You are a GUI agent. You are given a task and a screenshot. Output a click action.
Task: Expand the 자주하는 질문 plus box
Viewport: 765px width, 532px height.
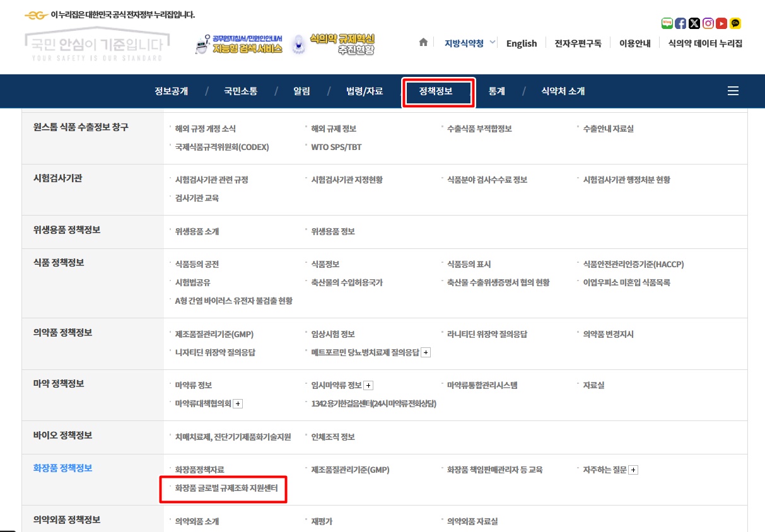[x=633, y=470]
